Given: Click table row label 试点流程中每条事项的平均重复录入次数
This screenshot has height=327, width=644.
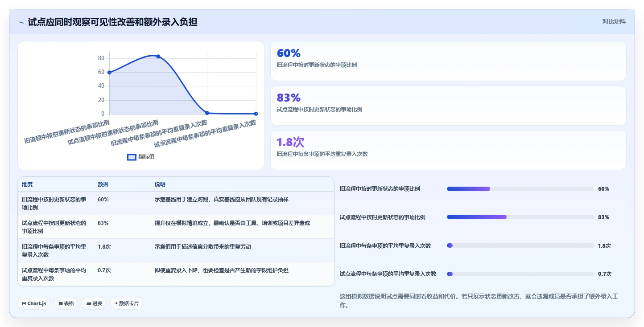Looking at the screenshot, I should tap(54, 274).
